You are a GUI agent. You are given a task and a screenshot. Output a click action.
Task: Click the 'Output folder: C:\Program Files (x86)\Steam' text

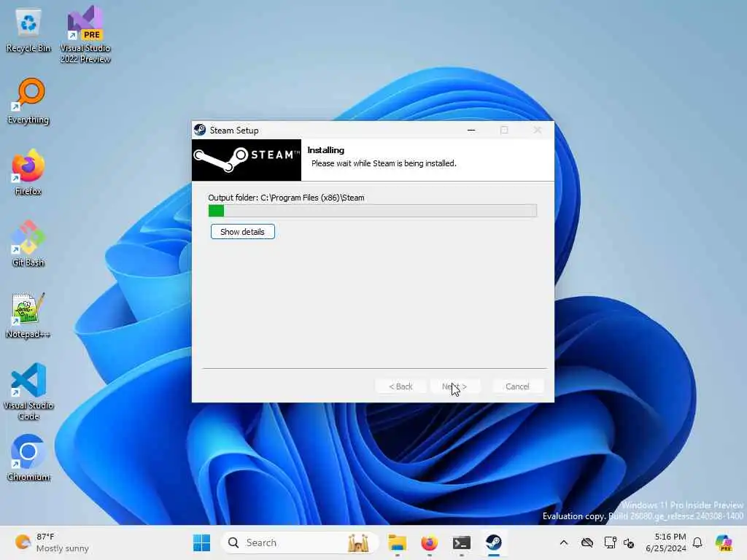coord(286,198)
